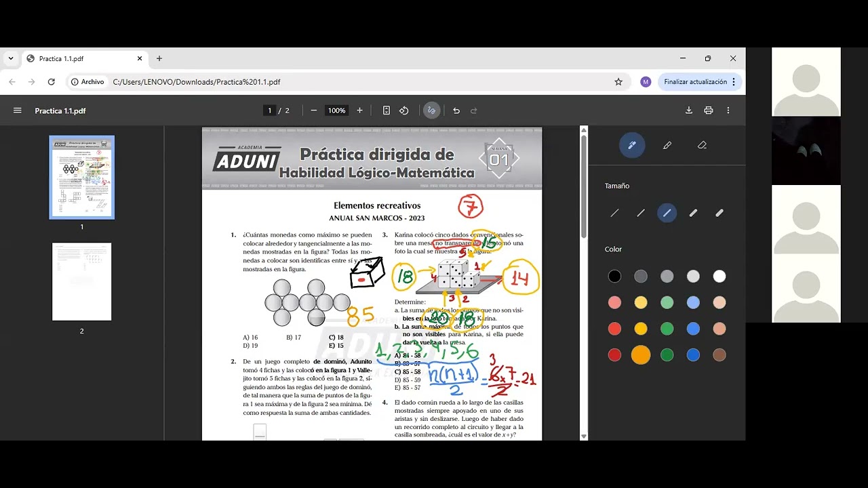Screen dimensions: 868x488
Task: Zoom out with minus button
Action: pos(313,110)
